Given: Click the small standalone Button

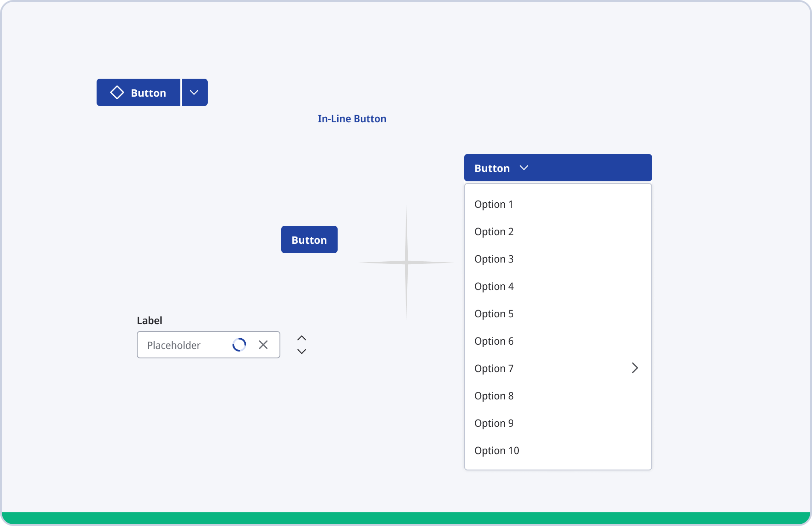Looking at the screenshot, I should click(x=309, y=239).
